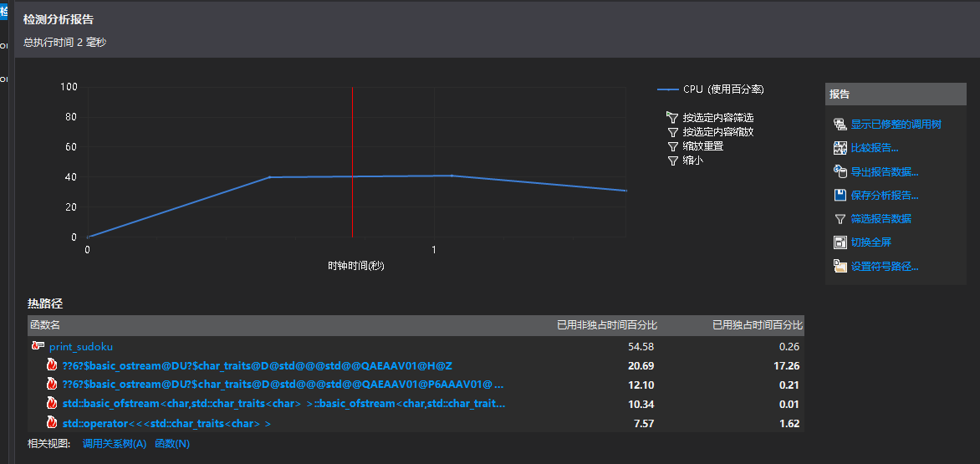Click the export icon beside 导出报告数据
This screenshot has width=980, height=464.
pos(840,171)
